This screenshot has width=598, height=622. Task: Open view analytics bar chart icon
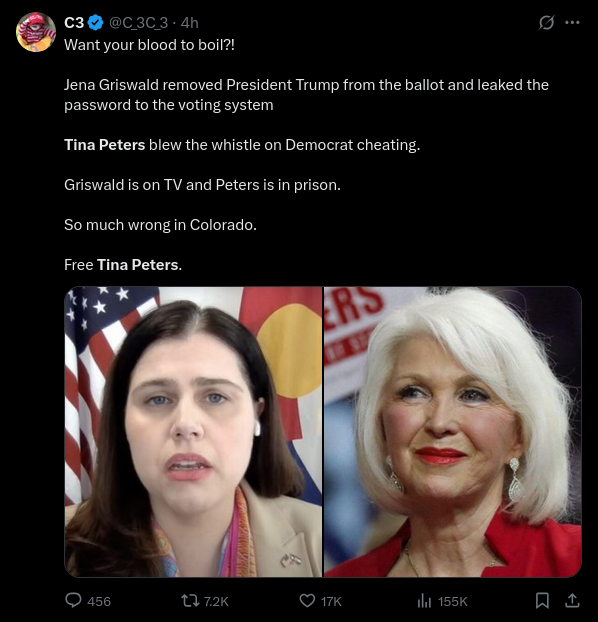[424, 601]
